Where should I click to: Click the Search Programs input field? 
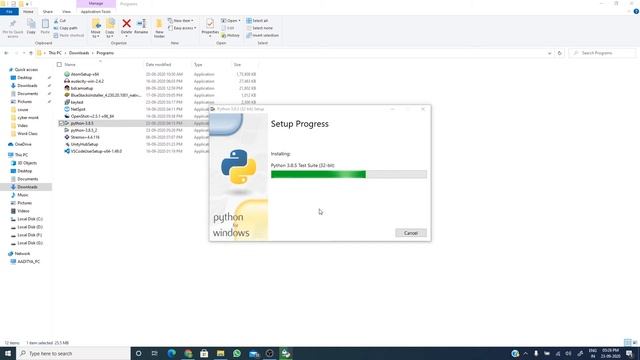click(602, 53)
